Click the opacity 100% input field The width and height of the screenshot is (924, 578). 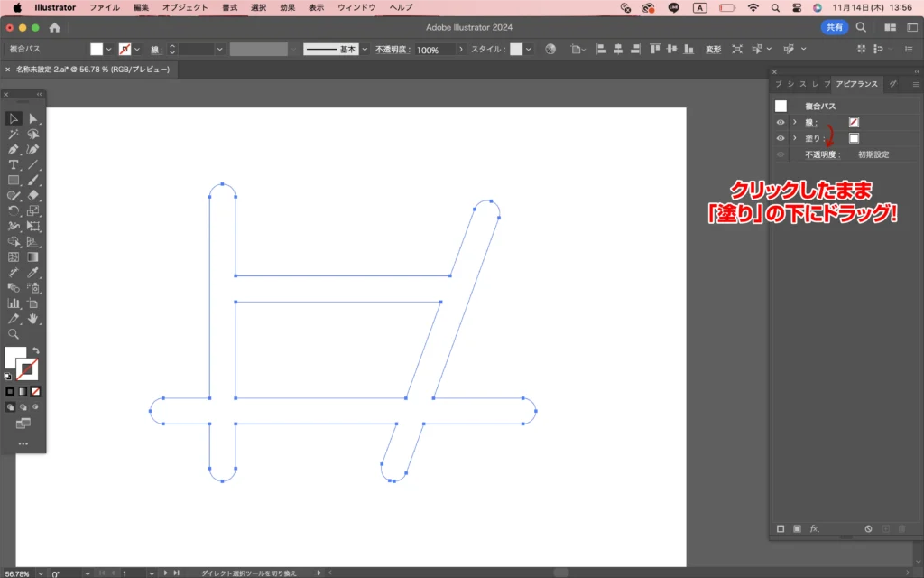tap(435, 50)
